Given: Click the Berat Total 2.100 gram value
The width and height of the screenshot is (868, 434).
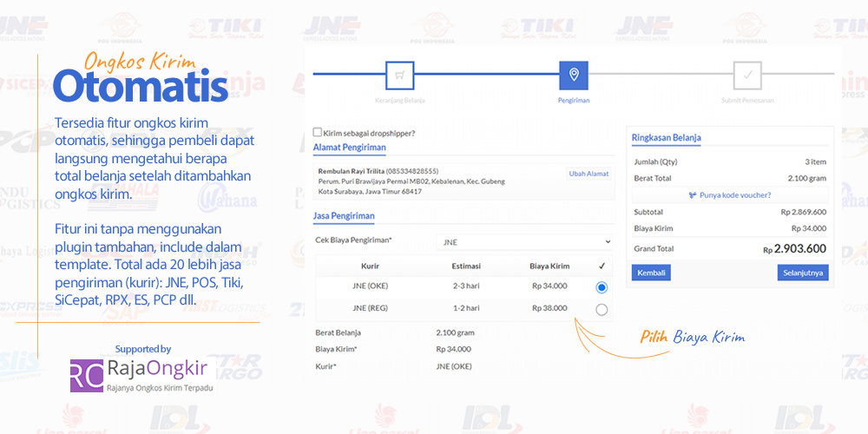Looking at the screenshot, I should pos(807,178).
